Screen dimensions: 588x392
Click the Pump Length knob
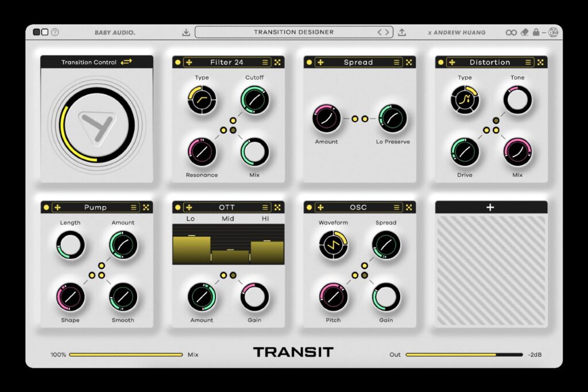tap(71, 245)
